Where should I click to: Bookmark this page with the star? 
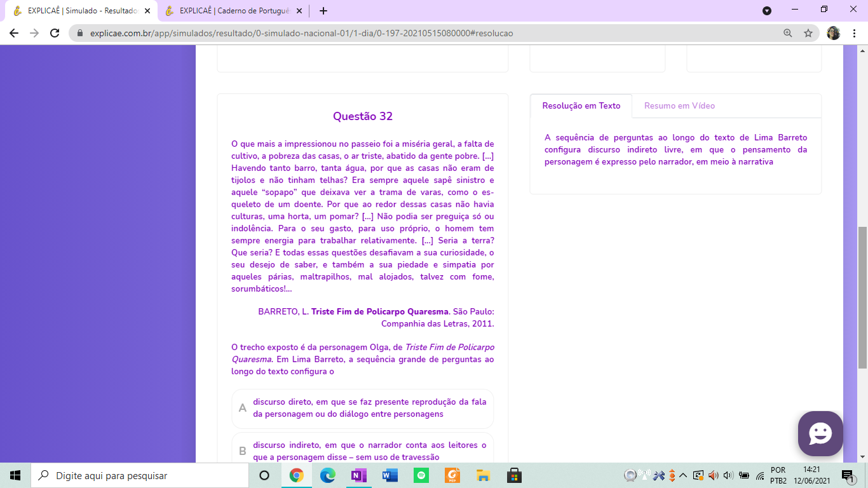tap(808, 33)
